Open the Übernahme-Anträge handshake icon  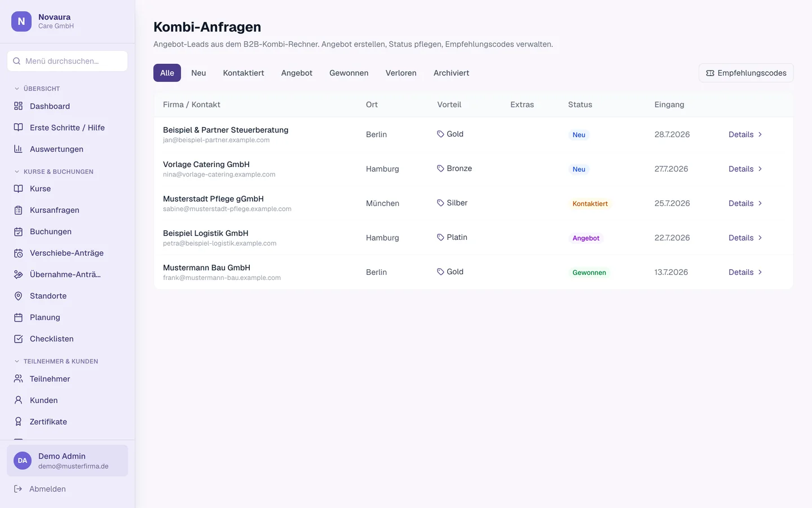pyautogui.click(x=18, y=274)
